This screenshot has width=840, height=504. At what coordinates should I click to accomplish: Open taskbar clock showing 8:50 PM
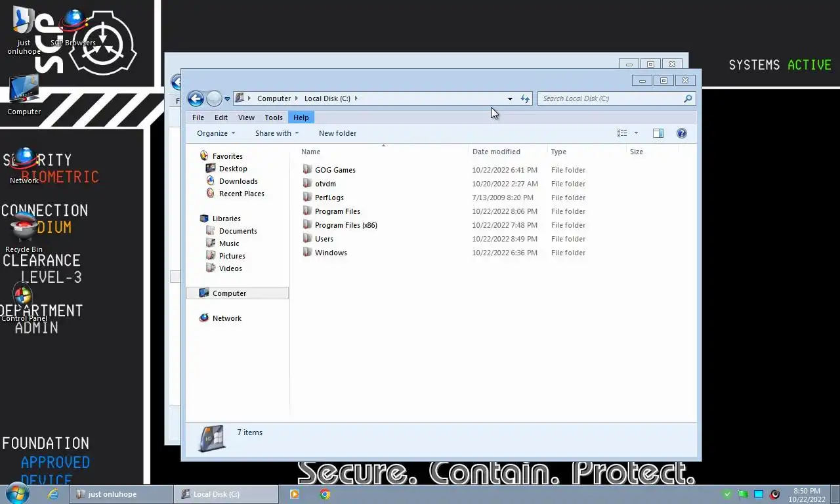coord(807,495)
